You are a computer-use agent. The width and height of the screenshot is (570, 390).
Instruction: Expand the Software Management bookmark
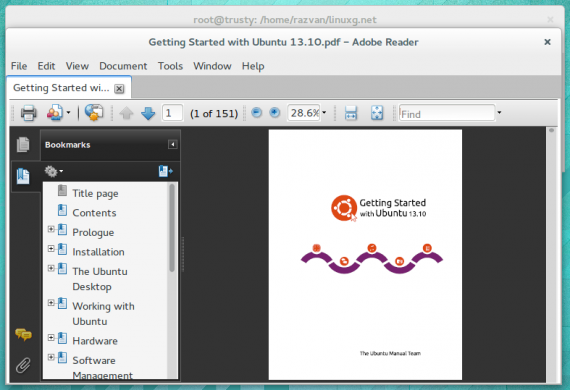(51, 357)
